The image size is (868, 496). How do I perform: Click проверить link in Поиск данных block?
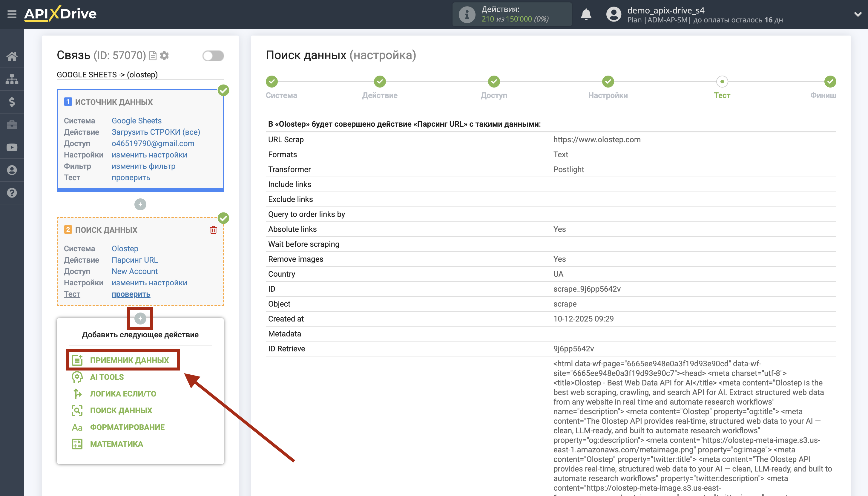[131, 294]
